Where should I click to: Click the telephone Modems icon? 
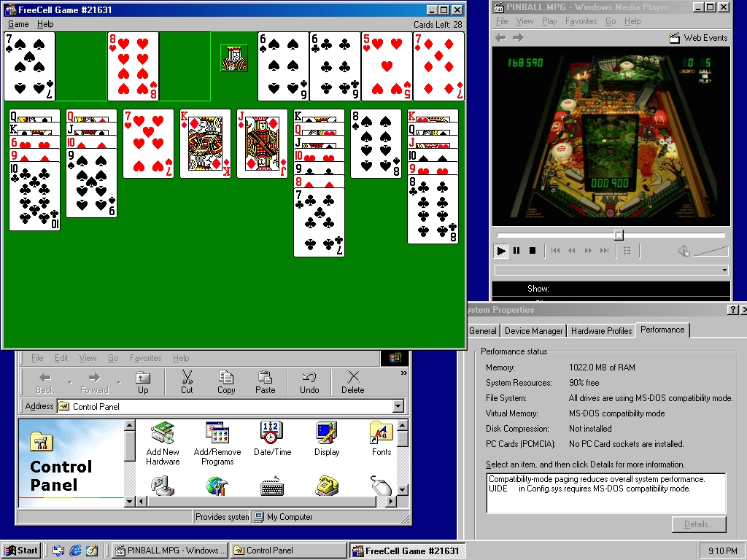coord(327,486)
